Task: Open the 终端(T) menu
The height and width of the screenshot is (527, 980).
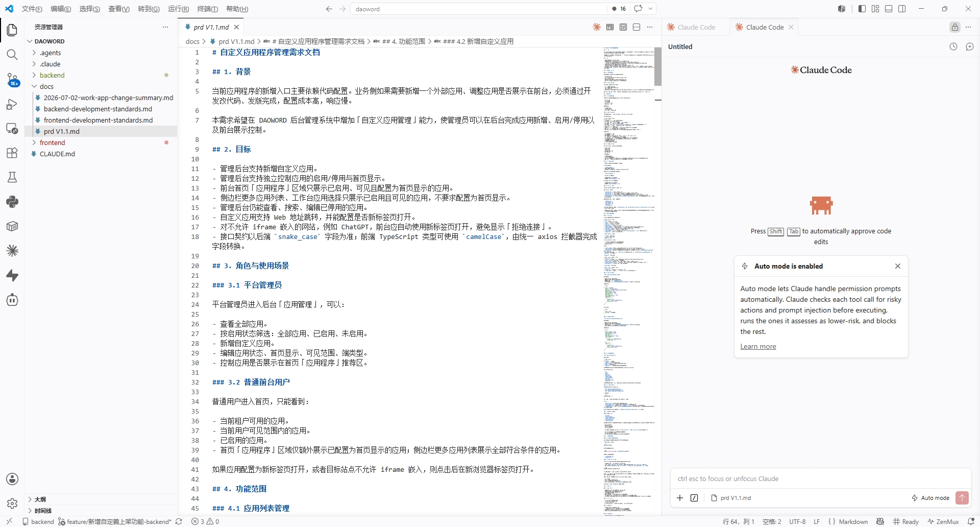Action: [x=208, y=9]
